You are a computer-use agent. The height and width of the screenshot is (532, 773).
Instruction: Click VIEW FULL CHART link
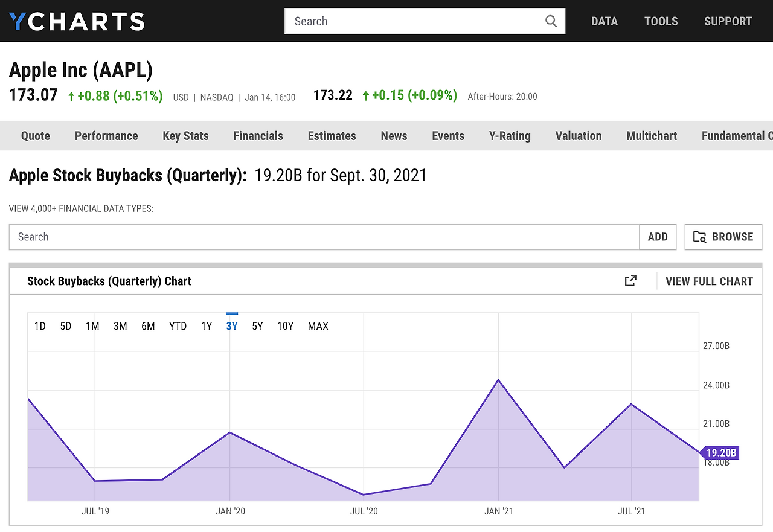pos(709,281)
